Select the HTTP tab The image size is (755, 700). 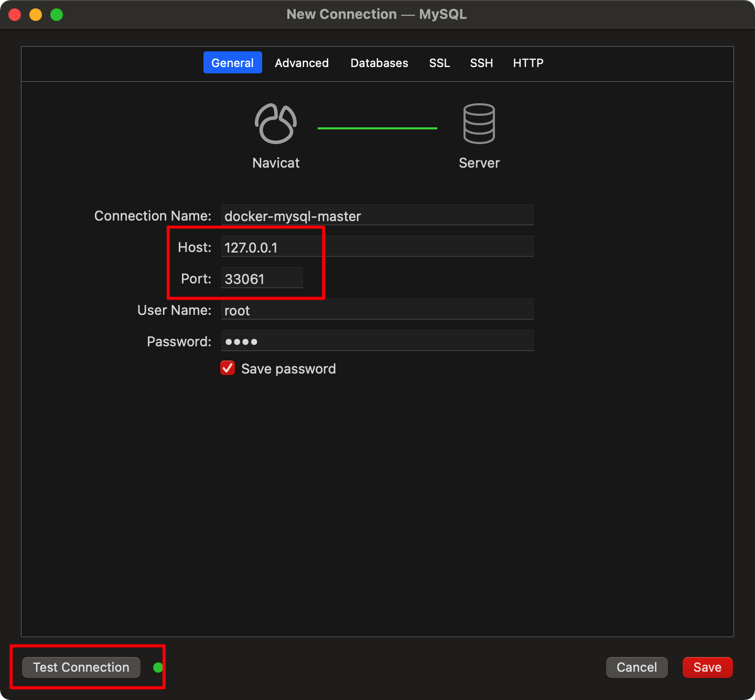click(528, 63)
